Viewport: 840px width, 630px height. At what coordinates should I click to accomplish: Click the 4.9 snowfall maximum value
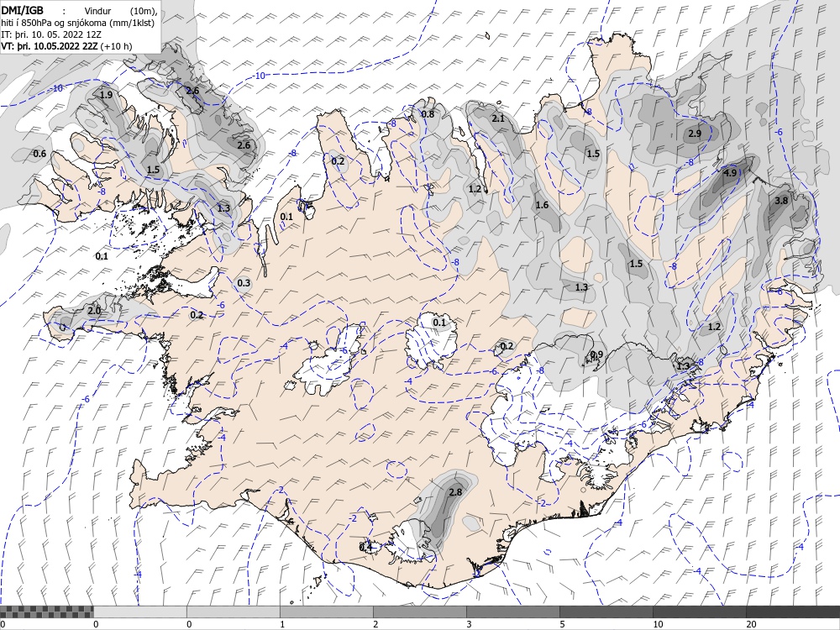(x=730, y=173)
